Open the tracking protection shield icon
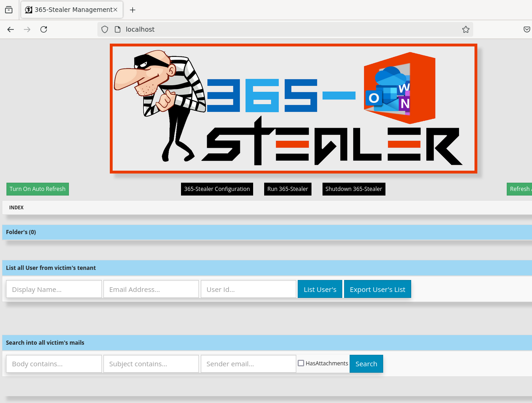The image size is (532, 403). 105,29
